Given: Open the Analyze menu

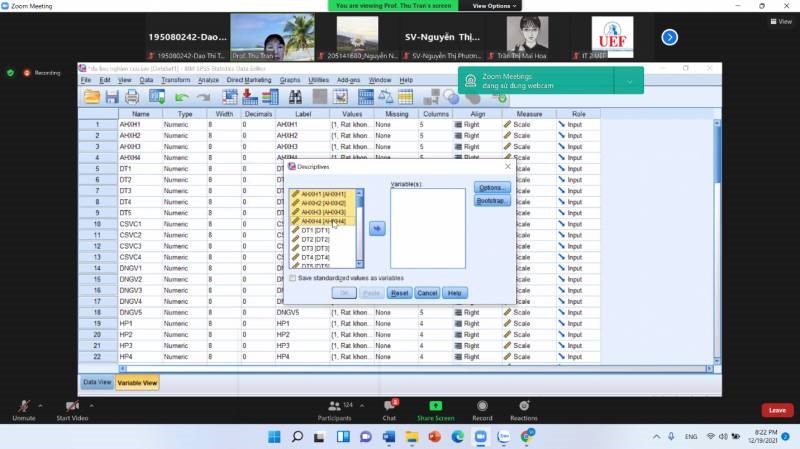Looking at the screenshot, I should click(208, 80).
